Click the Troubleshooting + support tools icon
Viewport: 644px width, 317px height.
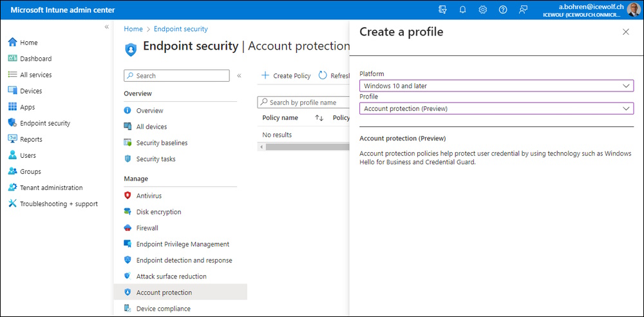pos(13,204)
